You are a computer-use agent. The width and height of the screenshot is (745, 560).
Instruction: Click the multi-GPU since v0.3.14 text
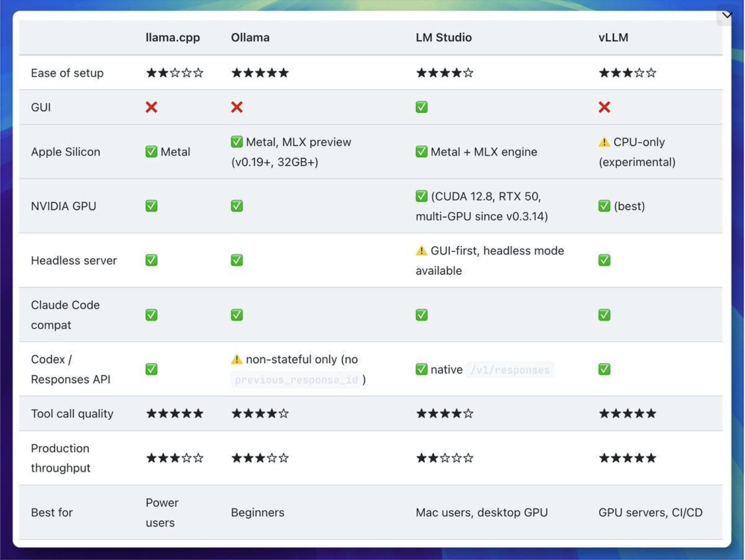pos(482,216)
